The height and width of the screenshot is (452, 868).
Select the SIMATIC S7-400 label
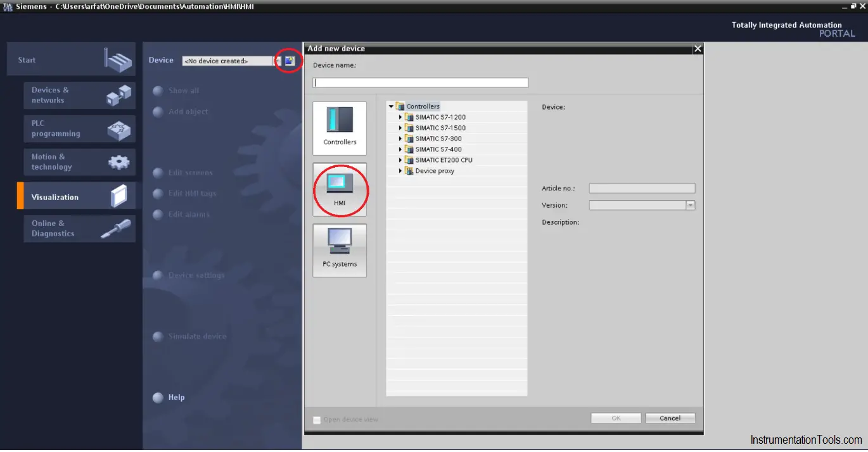point(438,149)
